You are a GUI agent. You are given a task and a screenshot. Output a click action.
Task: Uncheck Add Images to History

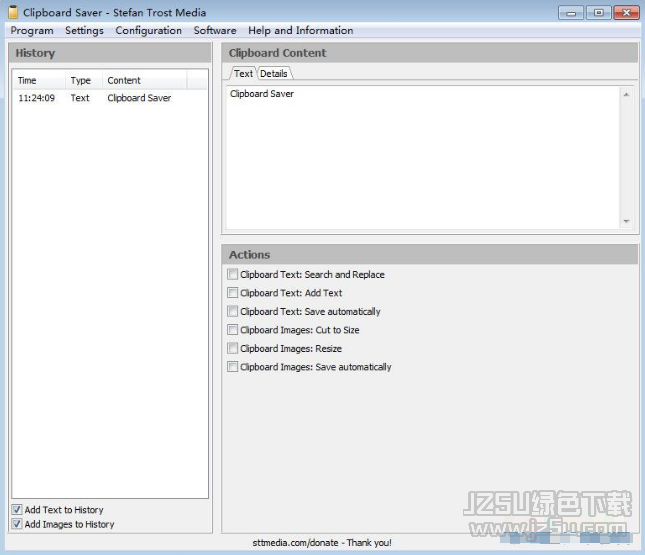tap(17, 524)
